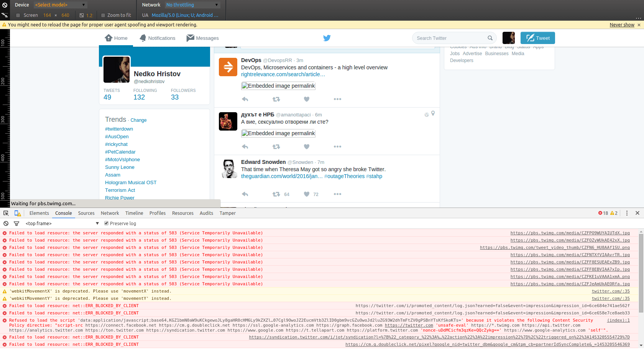Open the DevTools customize three-dot menu

point(627,213)
